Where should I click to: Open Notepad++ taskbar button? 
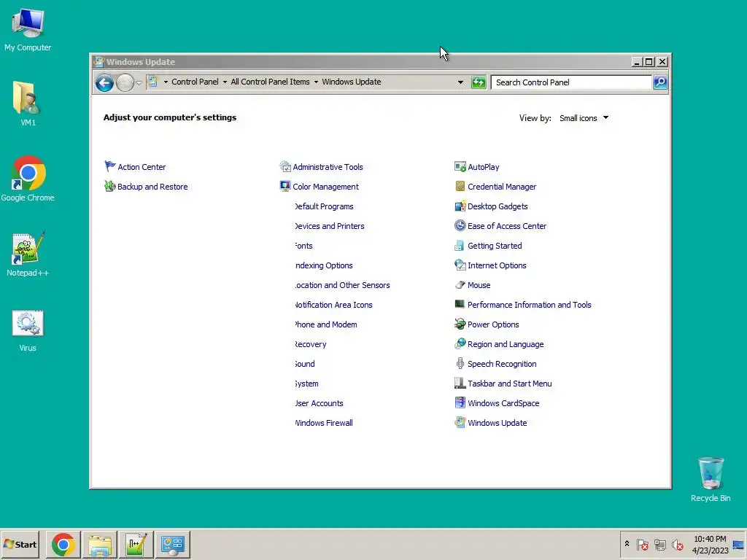(136, 544)
